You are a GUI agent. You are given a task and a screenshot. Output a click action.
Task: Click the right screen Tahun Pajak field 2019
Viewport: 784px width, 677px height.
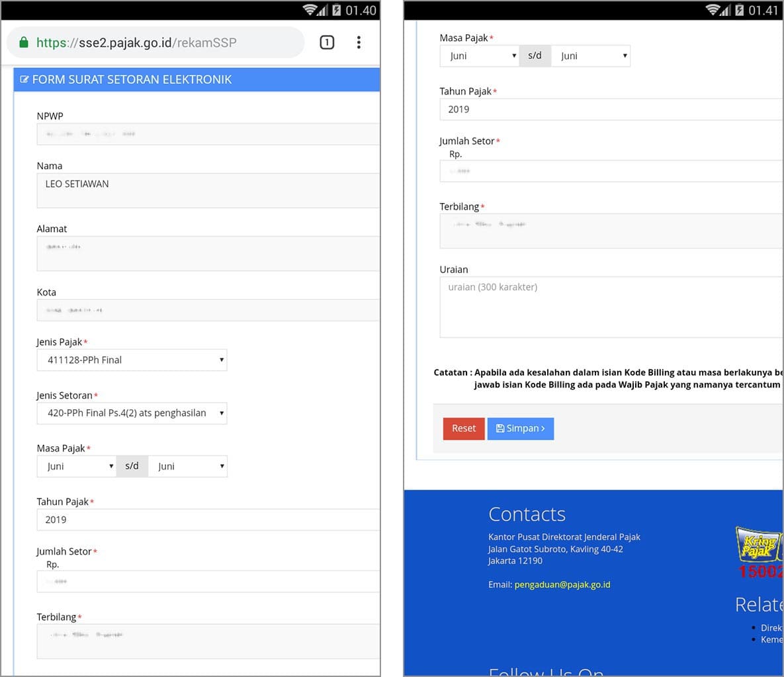coord(611,110)
